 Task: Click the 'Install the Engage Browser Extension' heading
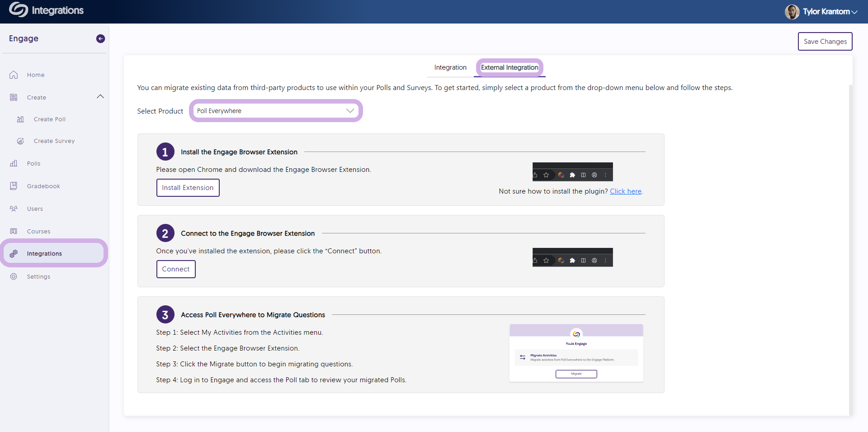[x=239, y=152]
